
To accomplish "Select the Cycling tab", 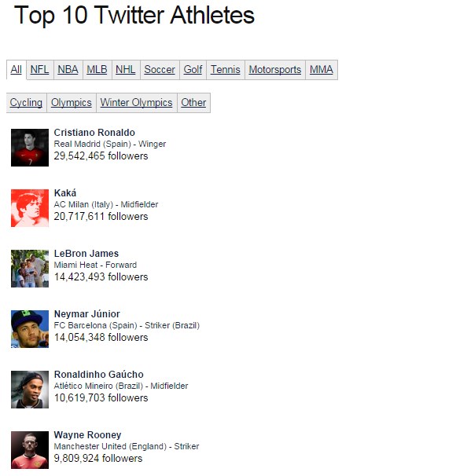I will pyautogui.click(x=26, y=103).
